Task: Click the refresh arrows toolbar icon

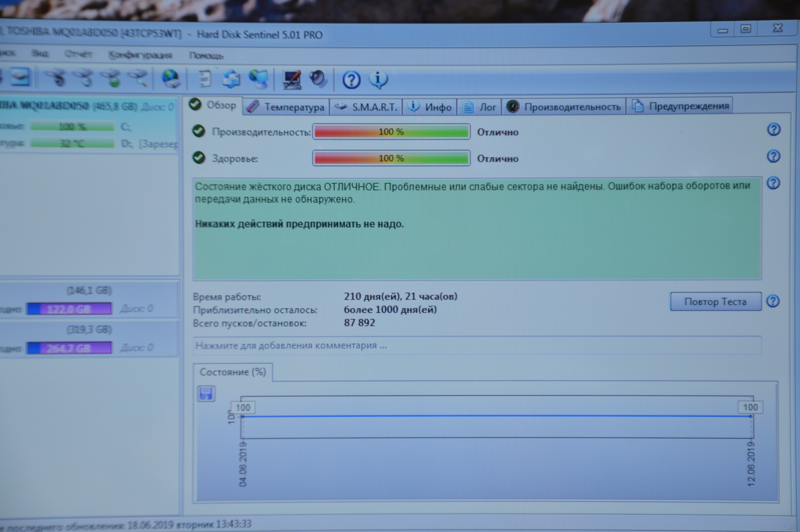Action: (x=231, y=79)
